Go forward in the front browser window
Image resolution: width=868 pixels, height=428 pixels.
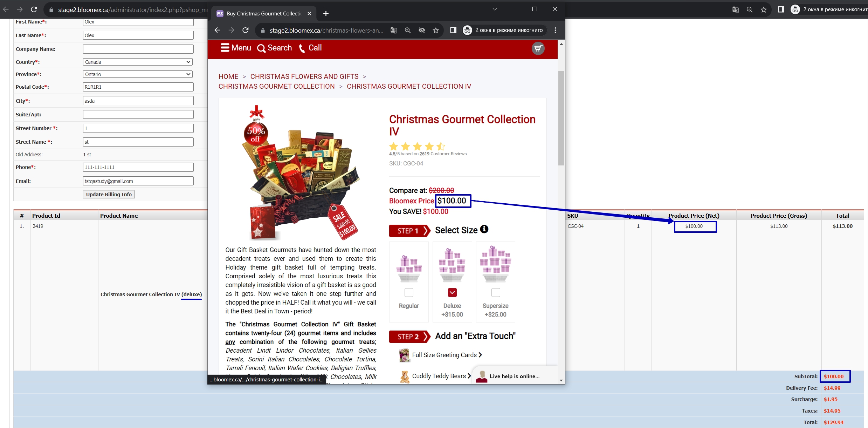coord(231,30)
